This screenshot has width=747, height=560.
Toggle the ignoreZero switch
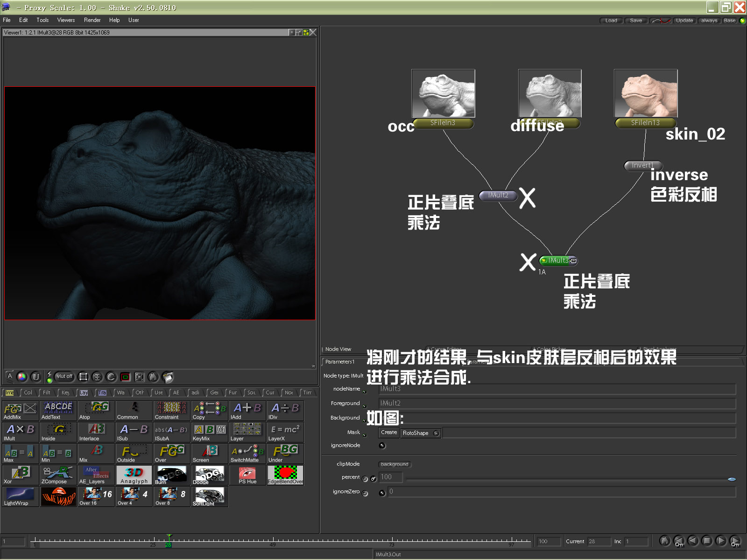[382, 493]
